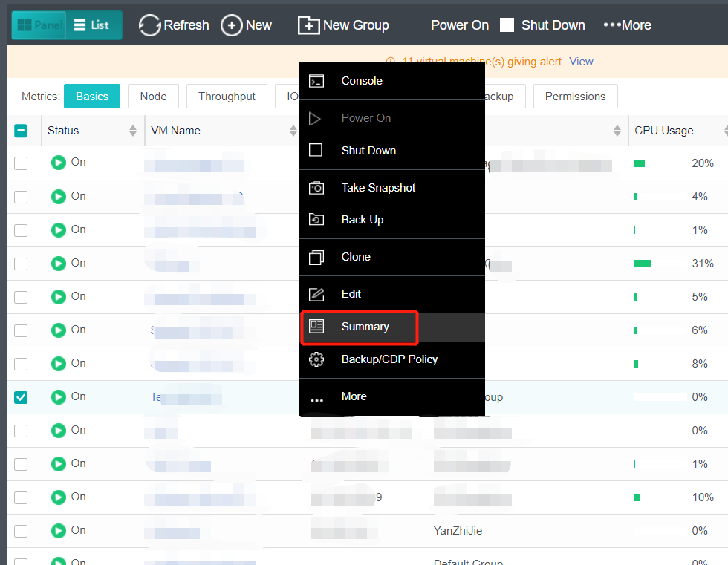Open the View link for VM alerts
Viewport: 728px width, 565px height.
(x=581, y=62)
